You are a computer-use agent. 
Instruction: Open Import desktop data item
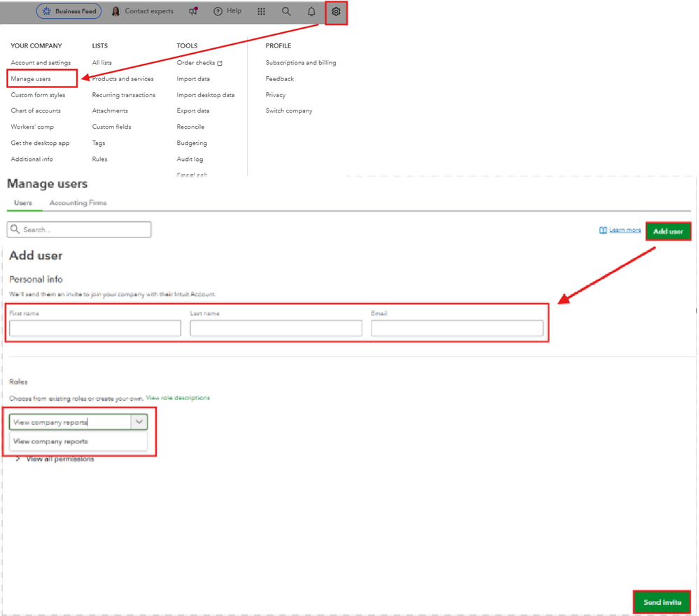click(206, 95)
